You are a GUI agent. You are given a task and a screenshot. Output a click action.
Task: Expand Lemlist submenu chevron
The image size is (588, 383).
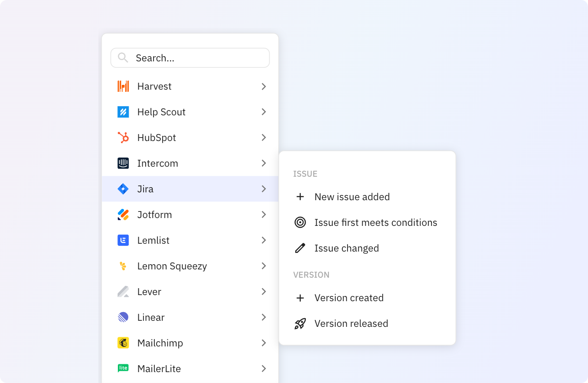pos(264,240)
